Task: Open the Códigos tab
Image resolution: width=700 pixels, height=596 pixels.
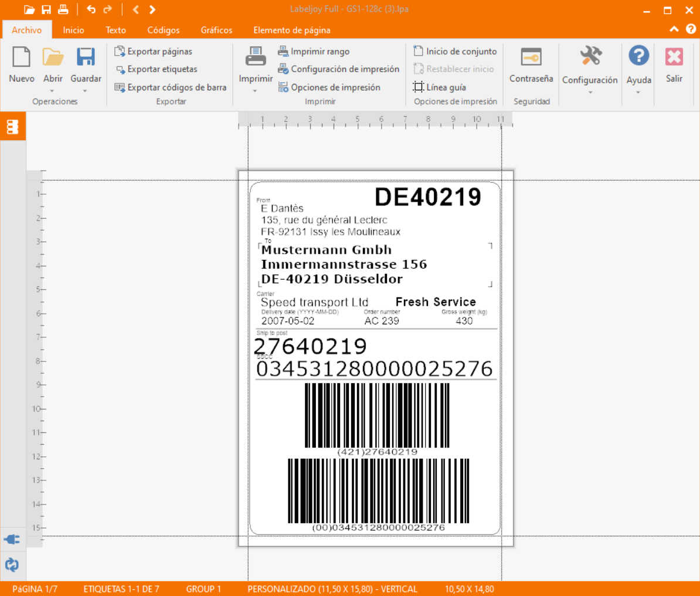Action: click(164, 30)
